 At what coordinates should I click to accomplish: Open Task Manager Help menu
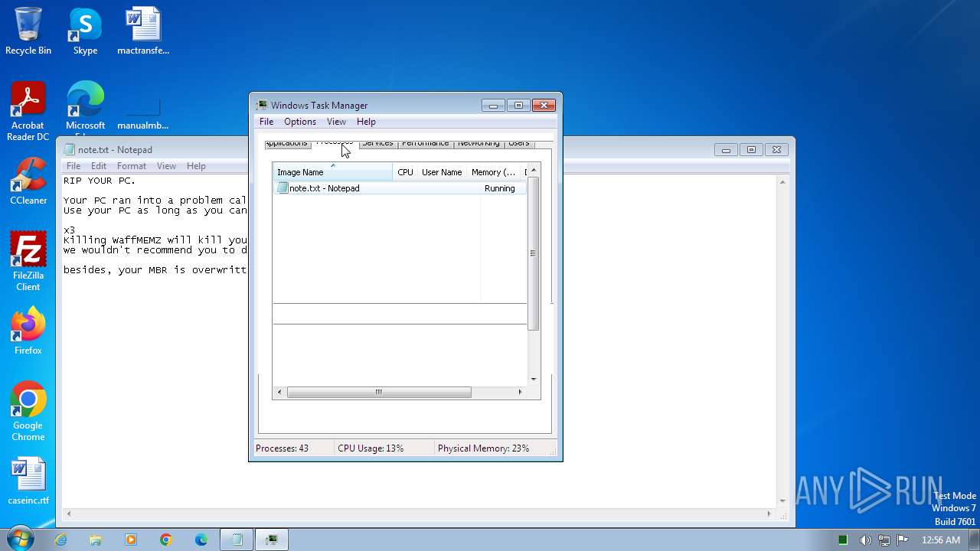click(x=366, y=122)
